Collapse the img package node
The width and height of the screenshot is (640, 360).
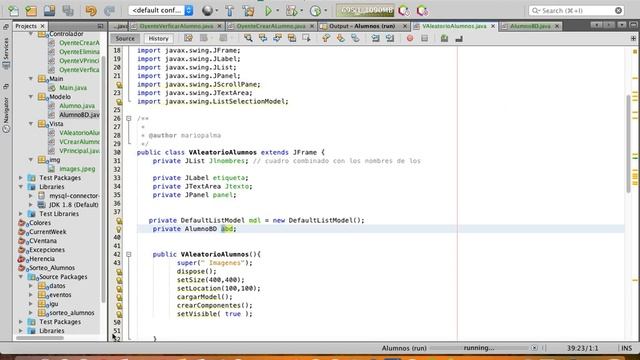pos(31,160)
